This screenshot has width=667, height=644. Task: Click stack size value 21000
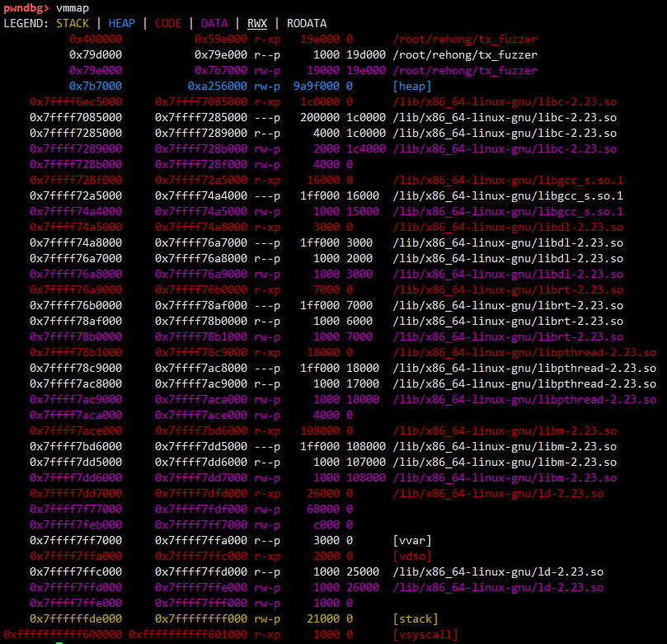tap(323, 619)
